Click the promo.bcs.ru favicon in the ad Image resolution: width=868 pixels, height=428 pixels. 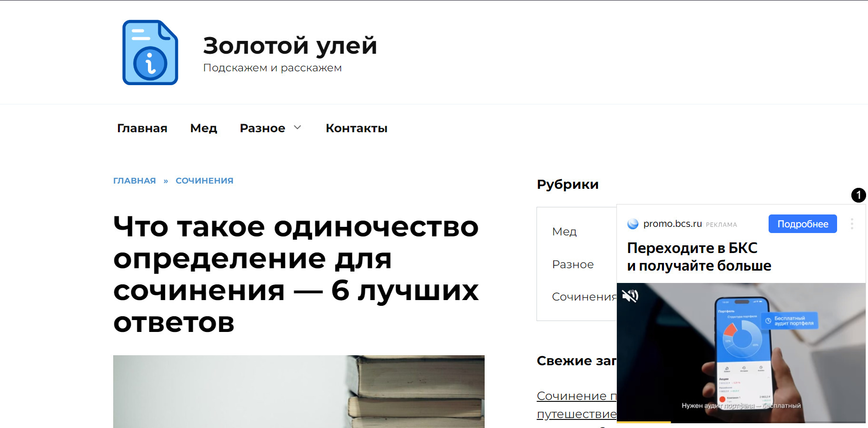[x=633, y=224]
